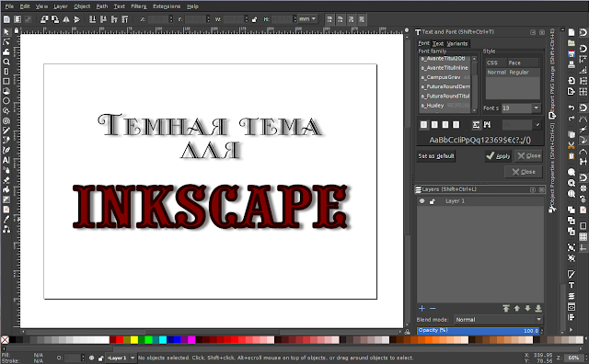Open the units mm dropdown
This screenshot has width=589, height=364.
[x=307, y=18]
